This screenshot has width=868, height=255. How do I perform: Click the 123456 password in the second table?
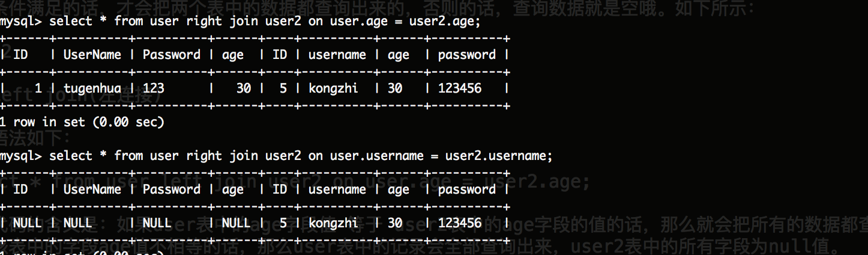click(x=459, y=223)
